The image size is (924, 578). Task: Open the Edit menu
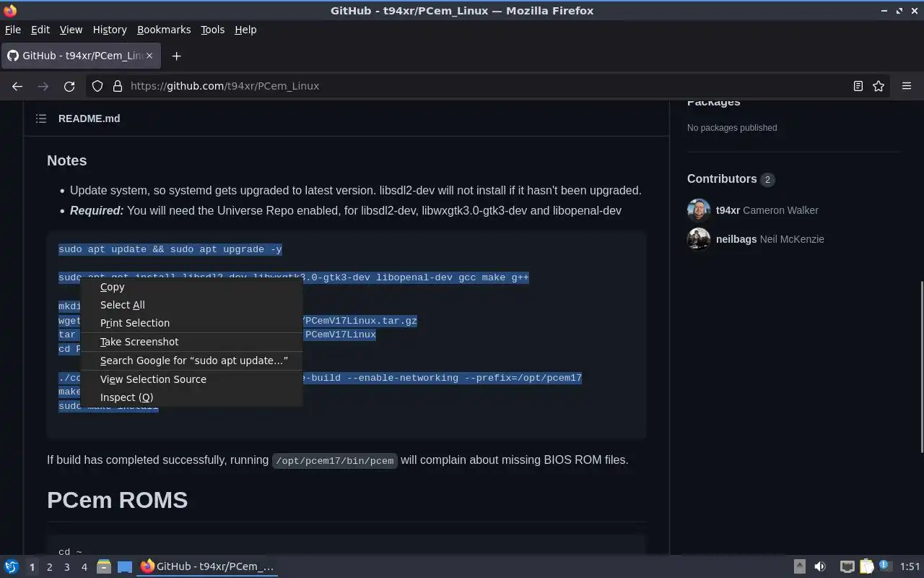[40, 30]
